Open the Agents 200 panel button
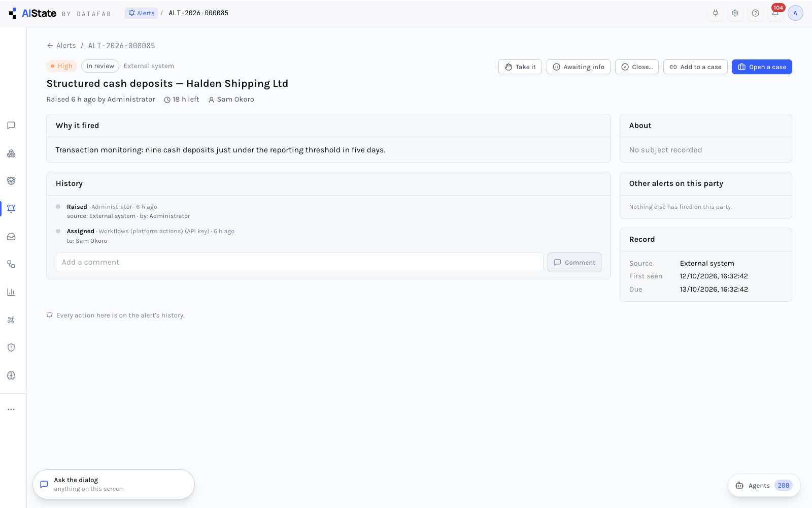The width and height of the screenshot is (812, 508). (x=764, y=485)
